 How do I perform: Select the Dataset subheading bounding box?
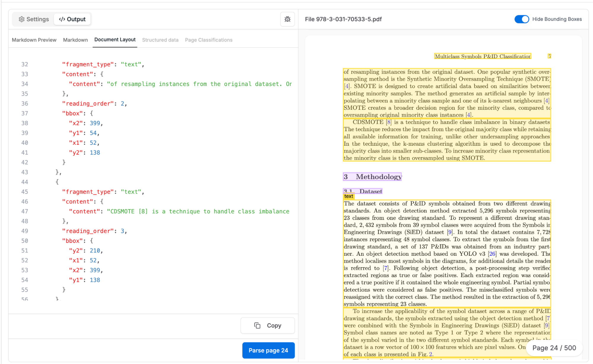coord(363,191)
